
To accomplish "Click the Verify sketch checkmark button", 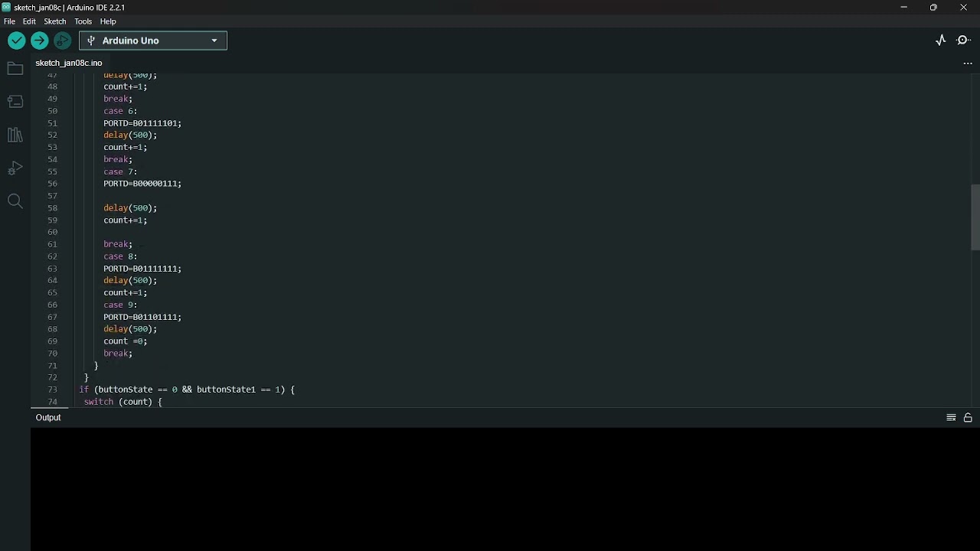I will tap(16, 41).
